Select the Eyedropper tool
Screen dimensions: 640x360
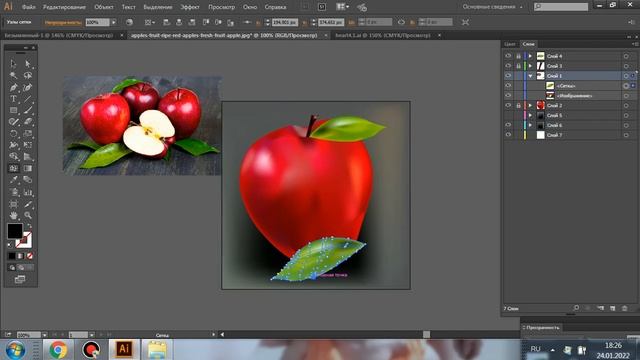[x=13, y=180]
